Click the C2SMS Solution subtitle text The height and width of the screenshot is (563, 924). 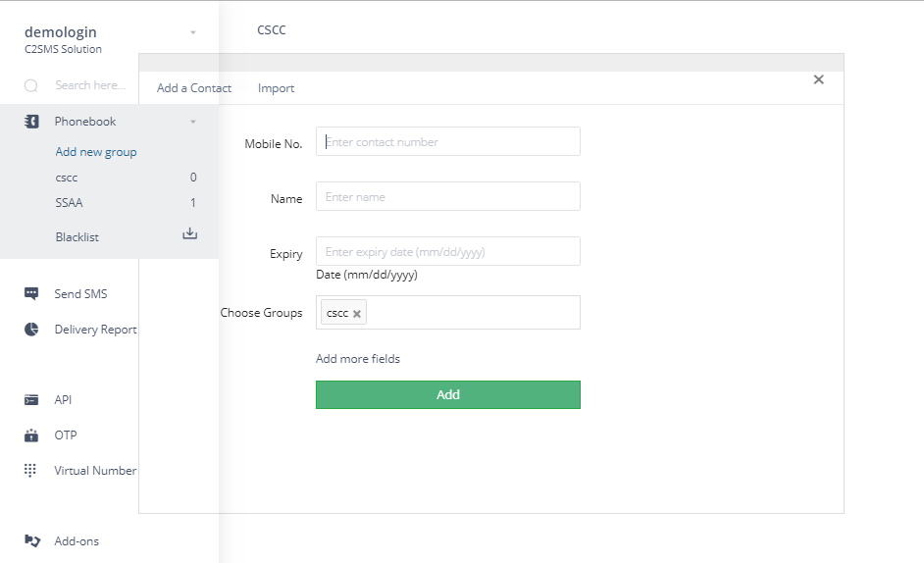click(63, 49)
